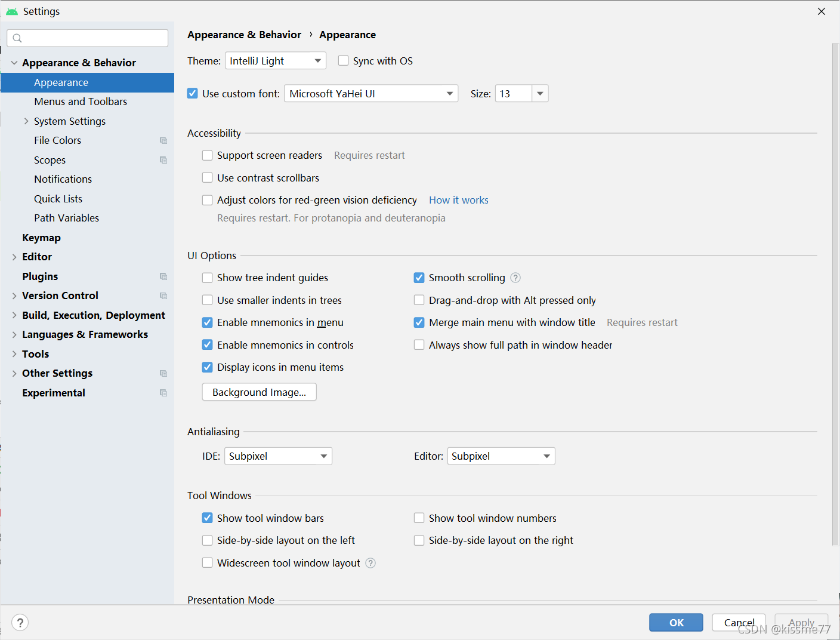Click the project-level icon beside Version Control
Viewport: 840px width, 640px height.
pos(163,296)
